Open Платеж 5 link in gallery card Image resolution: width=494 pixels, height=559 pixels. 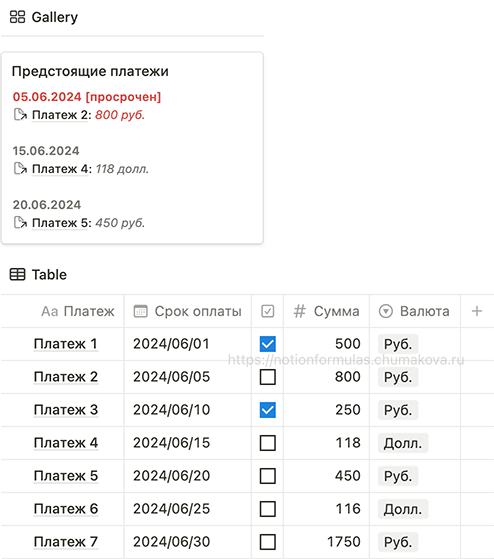tap(60, 223)
